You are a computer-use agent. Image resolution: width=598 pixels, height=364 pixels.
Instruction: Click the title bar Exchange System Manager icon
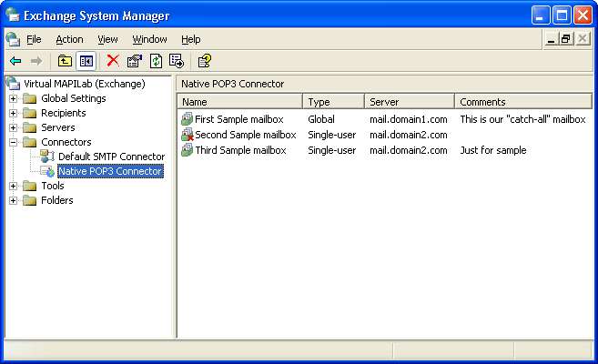tap(13, 15)
